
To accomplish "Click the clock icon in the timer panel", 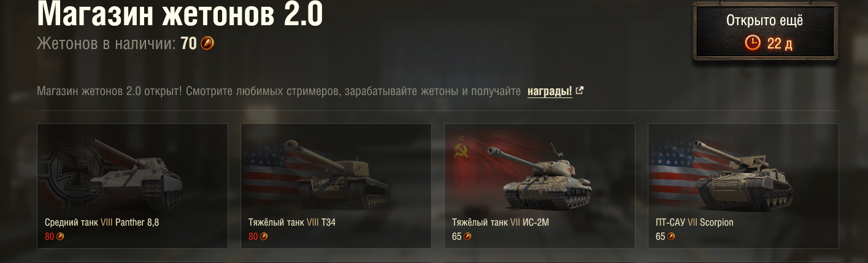I will [x=752, y=43].
